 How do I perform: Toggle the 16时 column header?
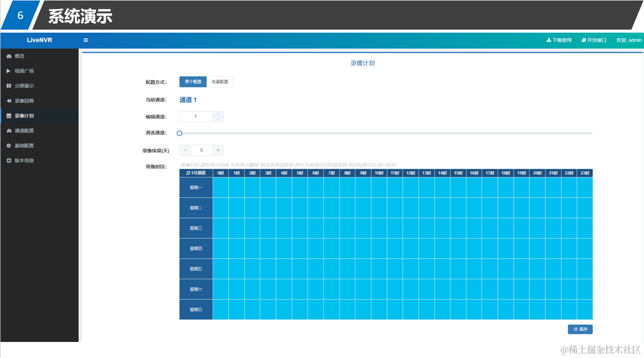[474, 173]
